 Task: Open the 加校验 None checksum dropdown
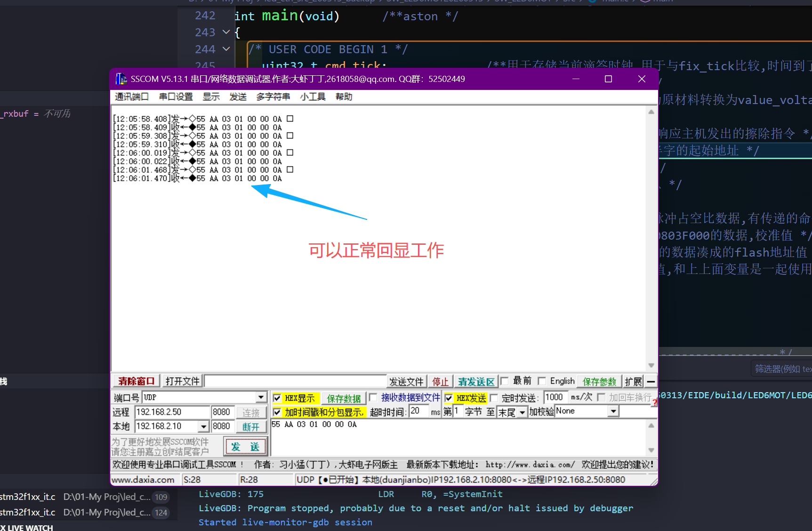[613, 411]
